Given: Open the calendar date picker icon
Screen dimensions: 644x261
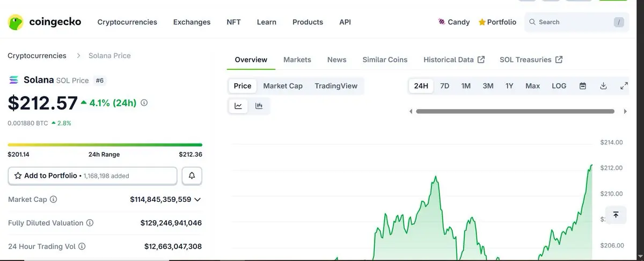Looking at the screenshot, I should [x=583, y=86].
